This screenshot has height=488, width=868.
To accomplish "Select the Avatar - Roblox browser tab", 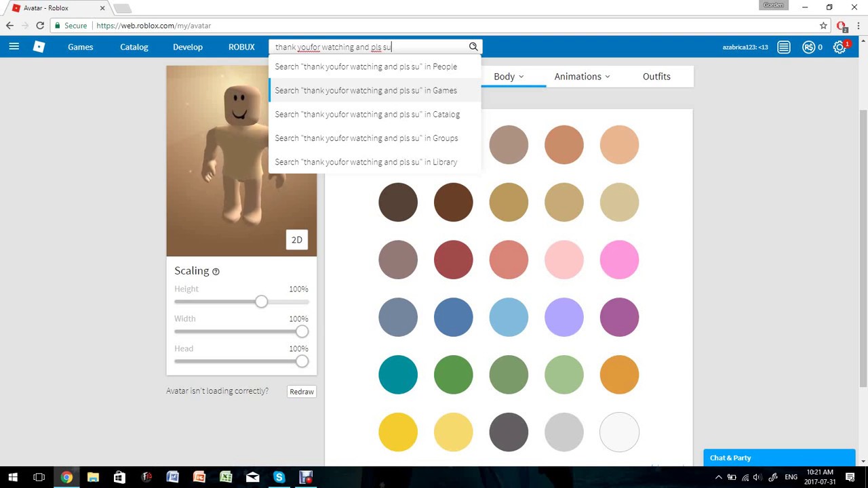I will [x=58, y=8].
